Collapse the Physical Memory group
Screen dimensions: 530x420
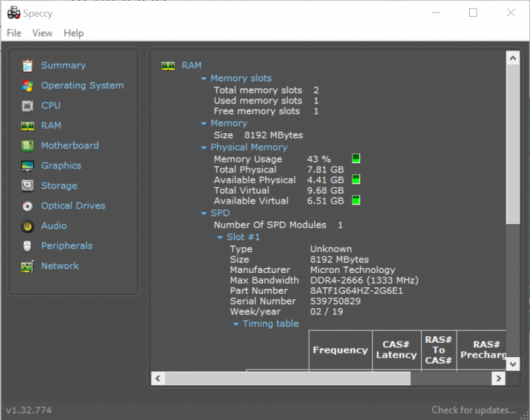[203, 148]
